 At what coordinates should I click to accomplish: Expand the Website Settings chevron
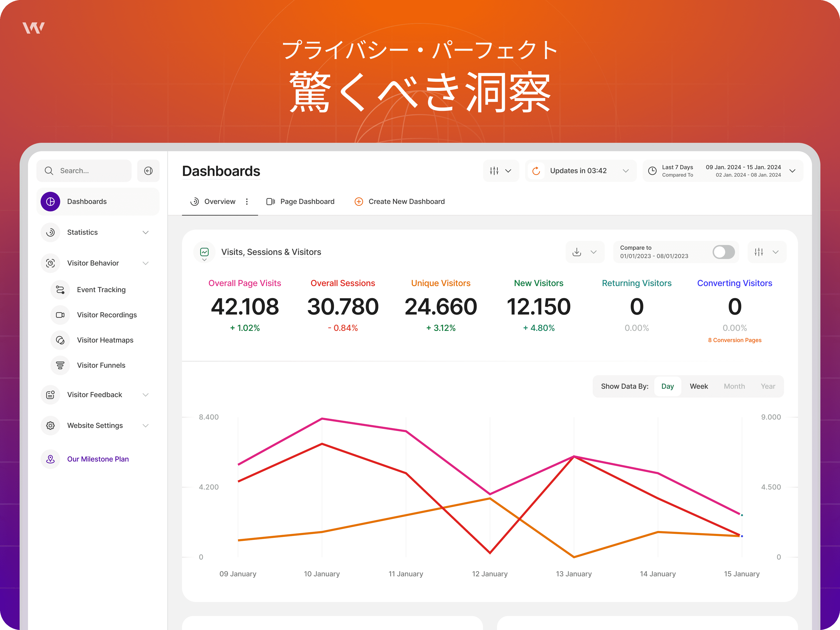pos(145,426)
